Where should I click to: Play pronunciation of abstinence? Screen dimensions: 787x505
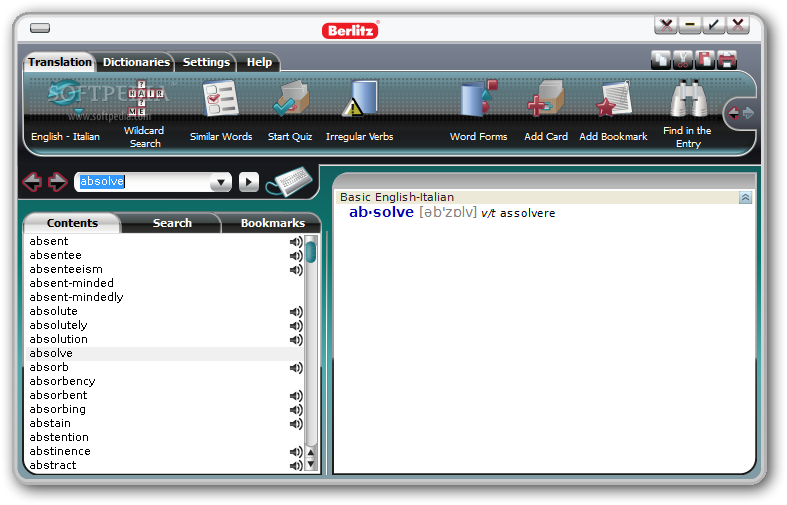[296, 452]
